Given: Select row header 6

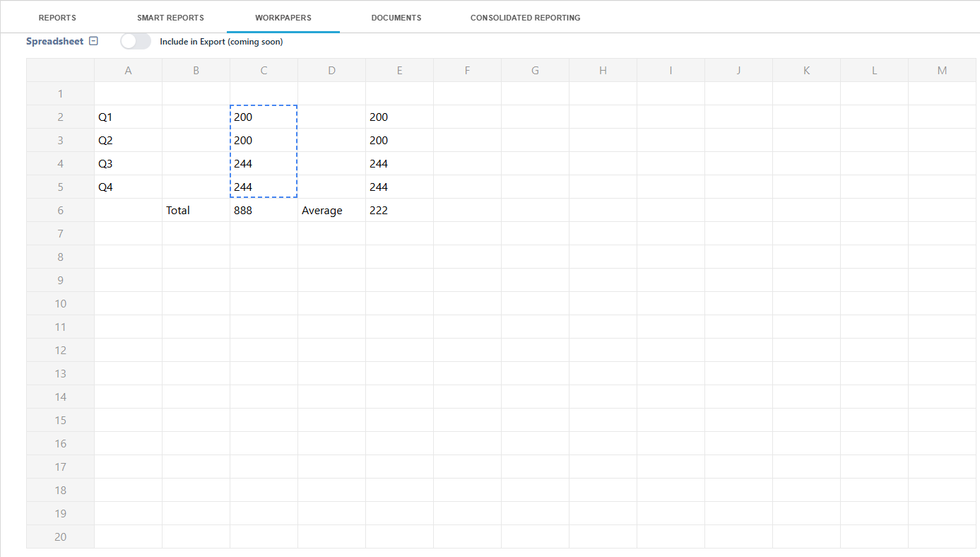Looking at the screenshot, I should (60, 210).
